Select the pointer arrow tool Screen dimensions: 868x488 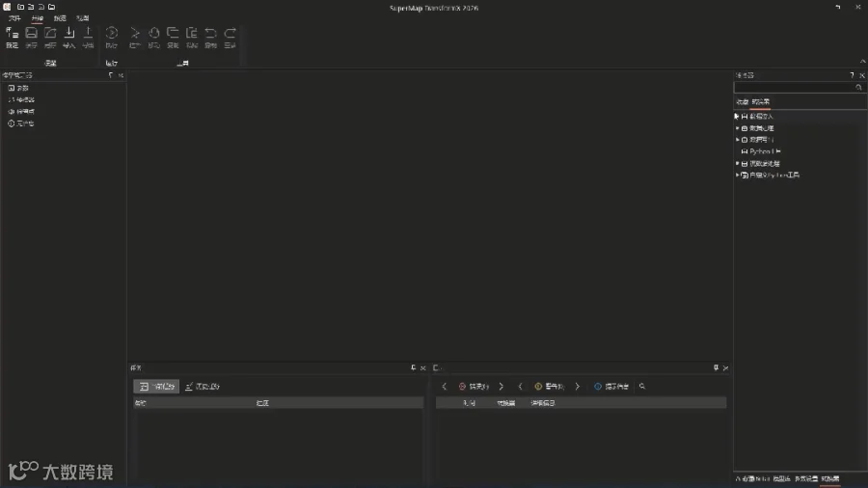pos(134,33)
